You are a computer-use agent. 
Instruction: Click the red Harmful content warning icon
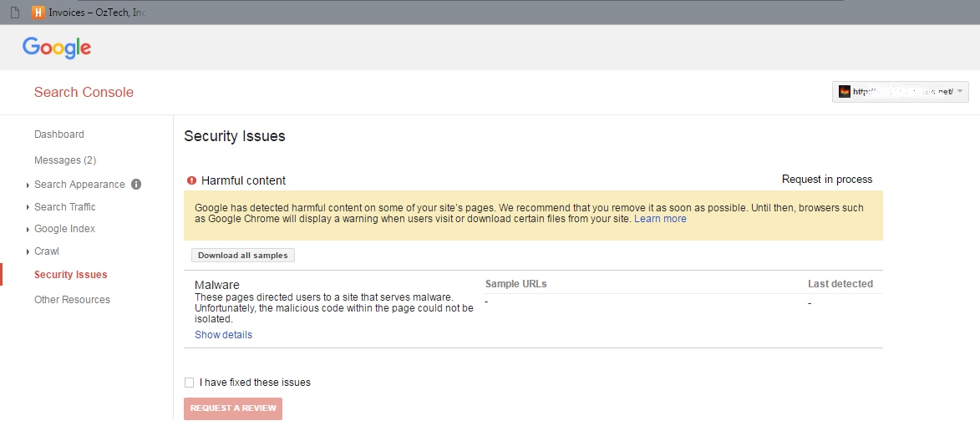coord(192,180)
